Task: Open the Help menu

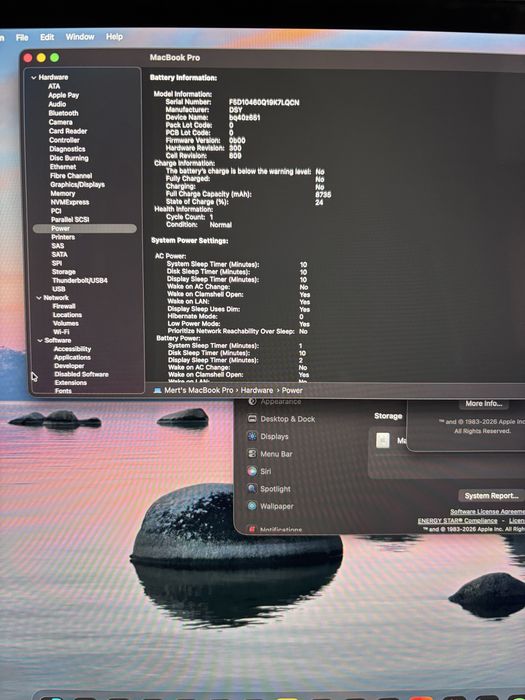Action: point(114,37)
